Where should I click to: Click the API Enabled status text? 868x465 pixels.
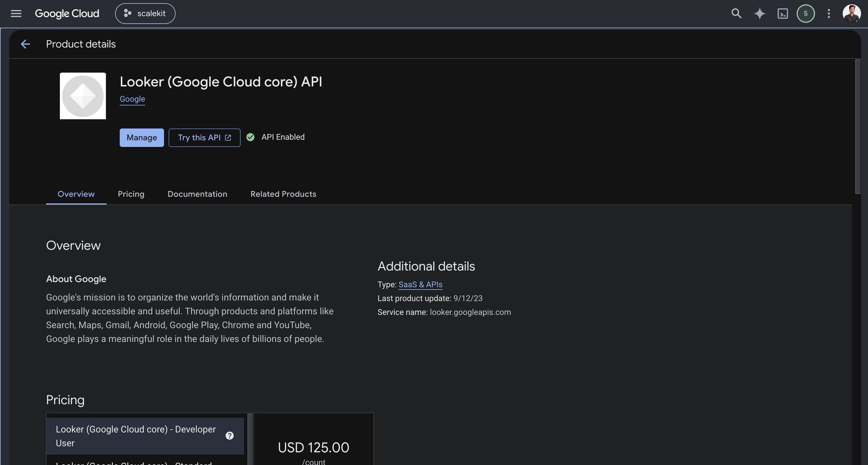point(283,137)
